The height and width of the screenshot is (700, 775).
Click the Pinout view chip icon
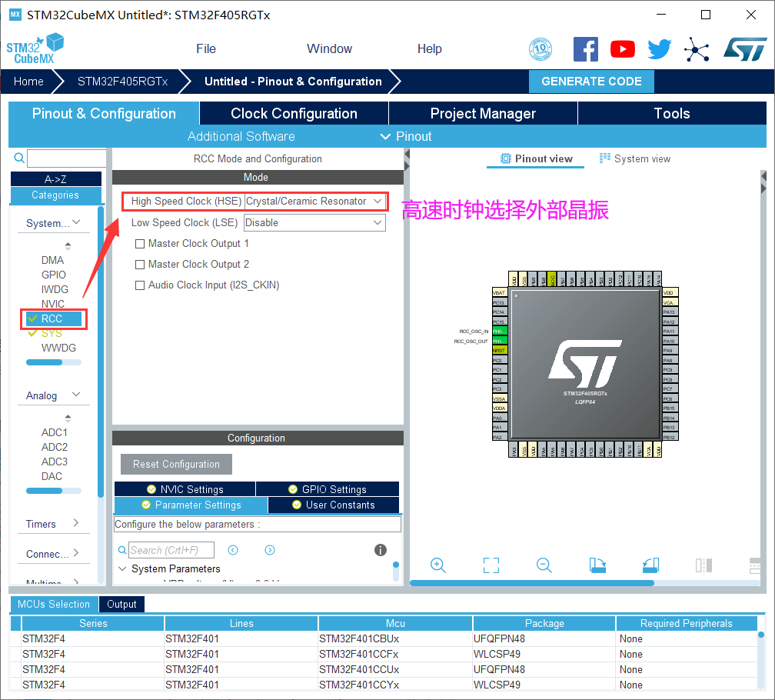506,158
